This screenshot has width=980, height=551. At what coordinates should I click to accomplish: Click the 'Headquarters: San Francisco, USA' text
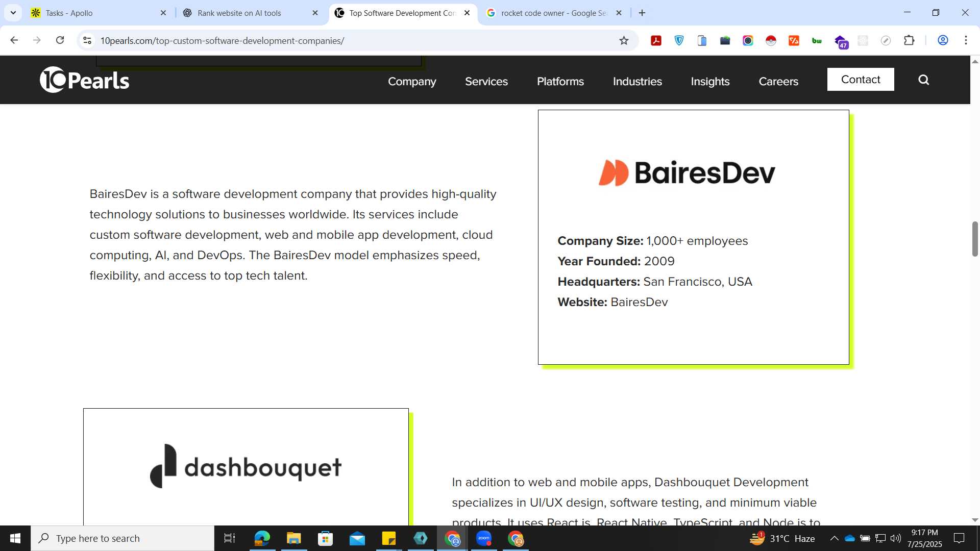655,282
